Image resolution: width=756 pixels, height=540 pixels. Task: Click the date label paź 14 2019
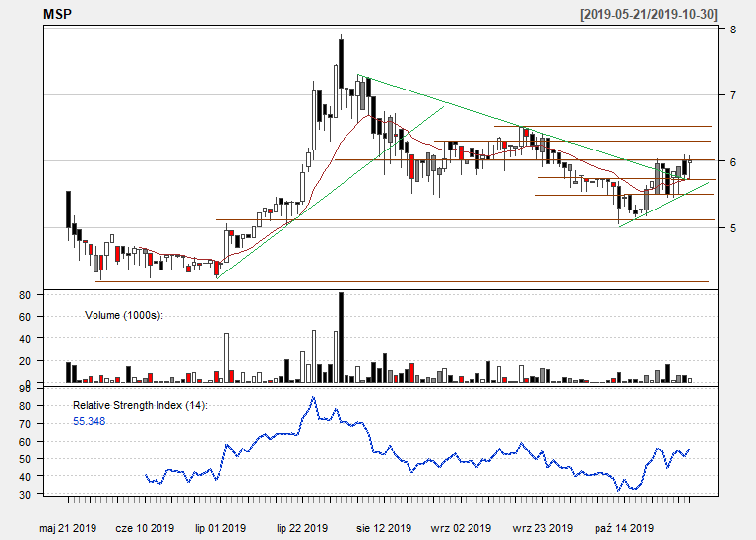pos(624,528)
